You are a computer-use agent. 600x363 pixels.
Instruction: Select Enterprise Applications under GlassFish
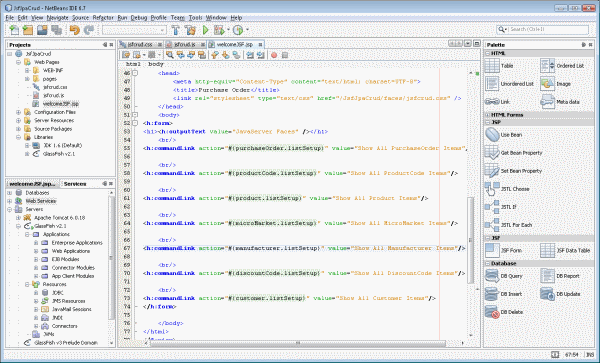coord(77,243)
